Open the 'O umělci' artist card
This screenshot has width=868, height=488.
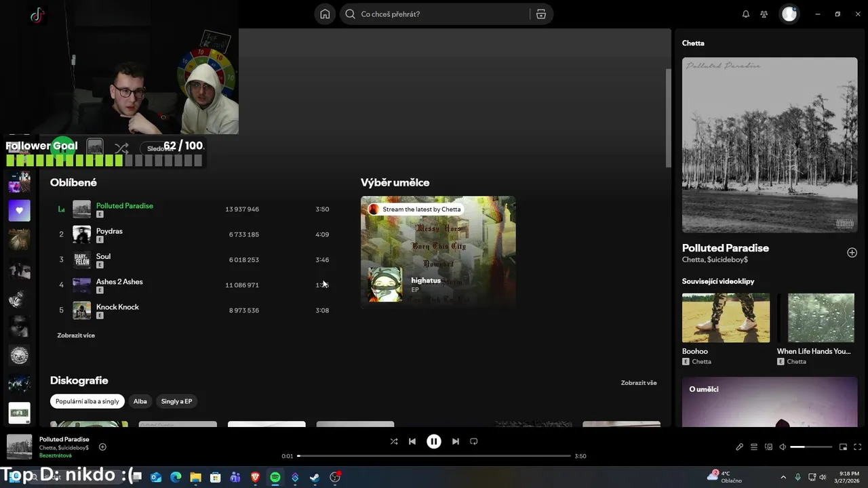point(770,402)
